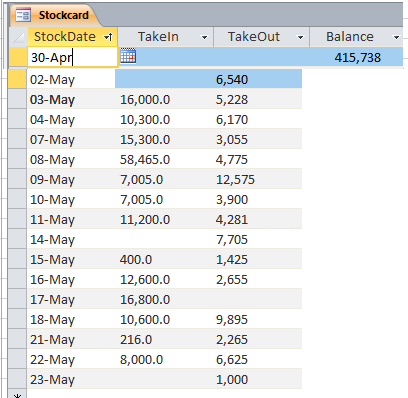Click the TakeOut value 2,655

click(232, 280)
